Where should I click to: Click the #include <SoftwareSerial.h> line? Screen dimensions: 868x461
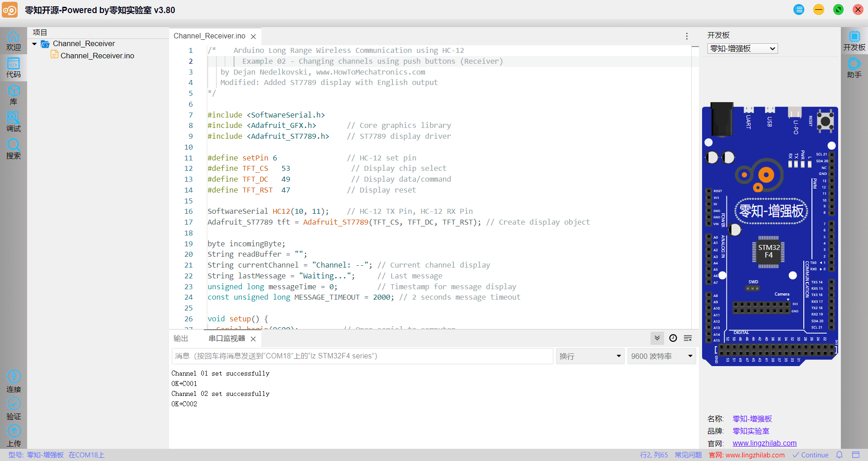tap(266, 115)
